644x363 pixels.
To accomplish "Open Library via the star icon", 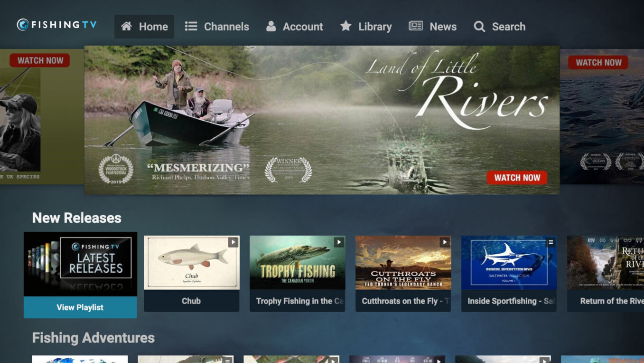I will point(346,26).
